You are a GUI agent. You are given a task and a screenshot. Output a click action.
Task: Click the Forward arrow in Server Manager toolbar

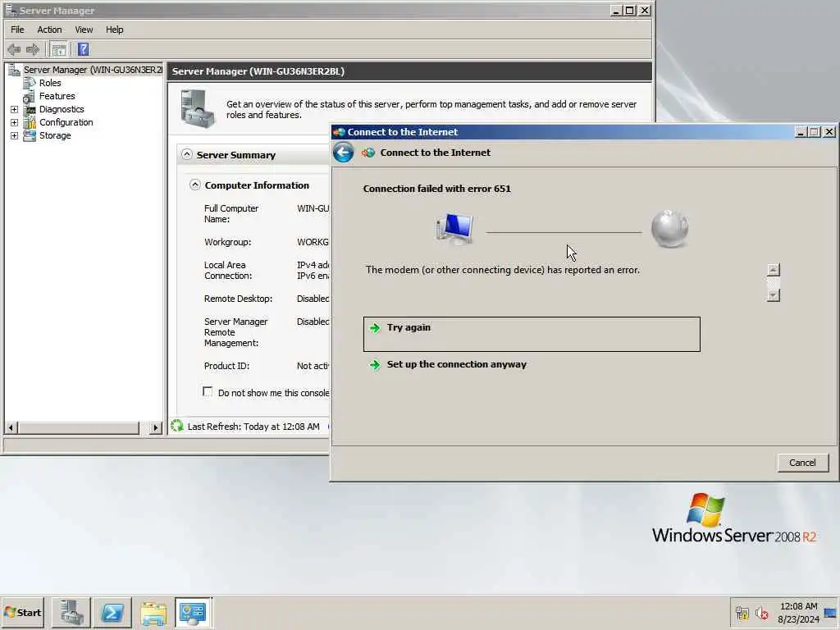[33, 50]
